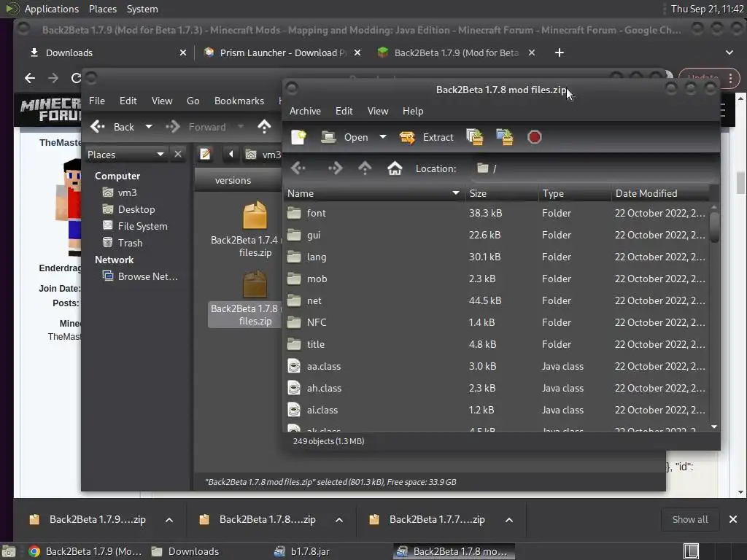747x560 pixels.
Task: Expand options for Back2Beta 1.7.8 download
Action: [x=339, y=519]
